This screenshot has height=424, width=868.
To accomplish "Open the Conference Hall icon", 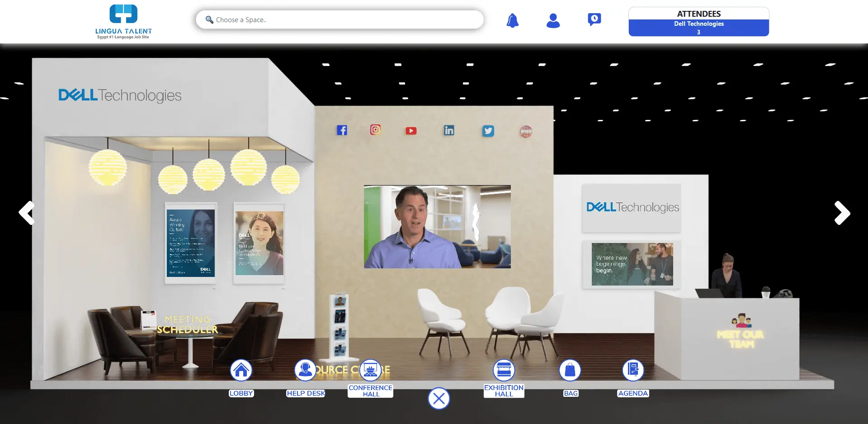I will coord(370,370).
